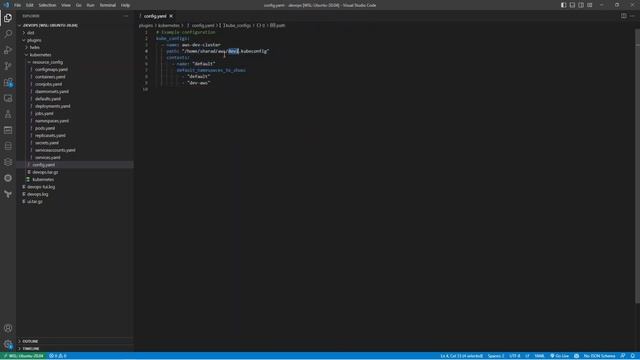
Task: Open namespaces.yaml in the explorer
Action: pos(51,121)
